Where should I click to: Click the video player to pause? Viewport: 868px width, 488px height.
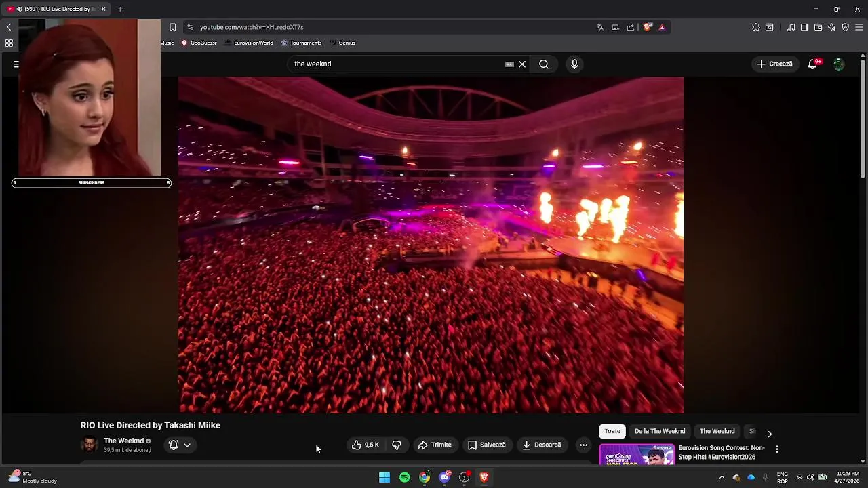click(431, 245)
